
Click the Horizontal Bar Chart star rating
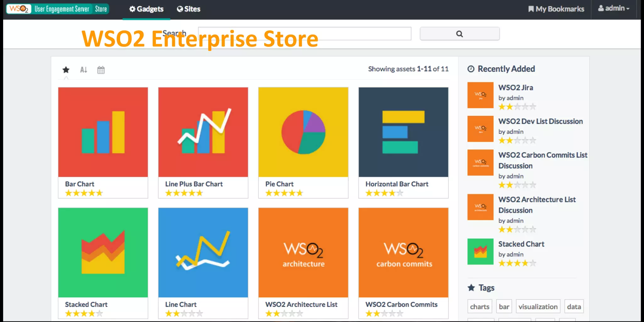pos(384,193)
